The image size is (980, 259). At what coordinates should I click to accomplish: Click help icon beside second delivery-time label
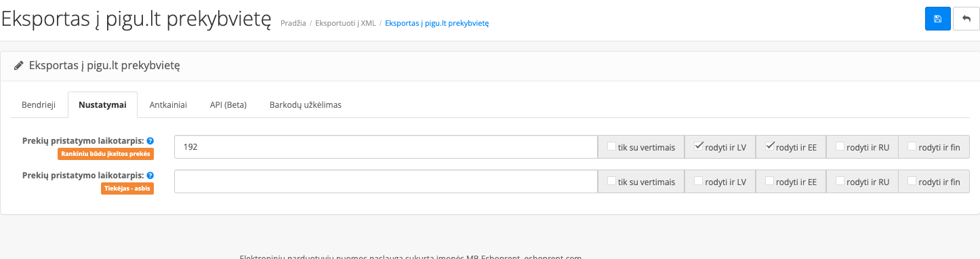(x=150, y=175)
